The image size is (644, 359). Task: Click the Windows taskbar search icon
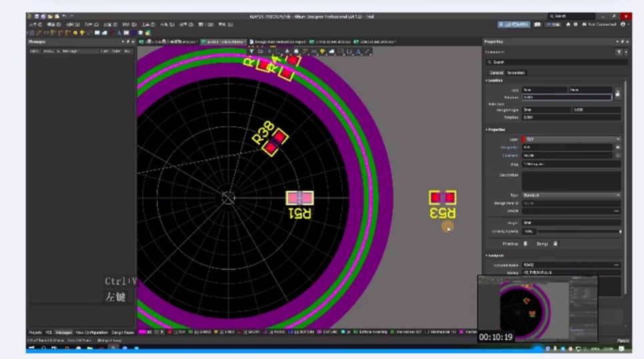tap(43, 348)
